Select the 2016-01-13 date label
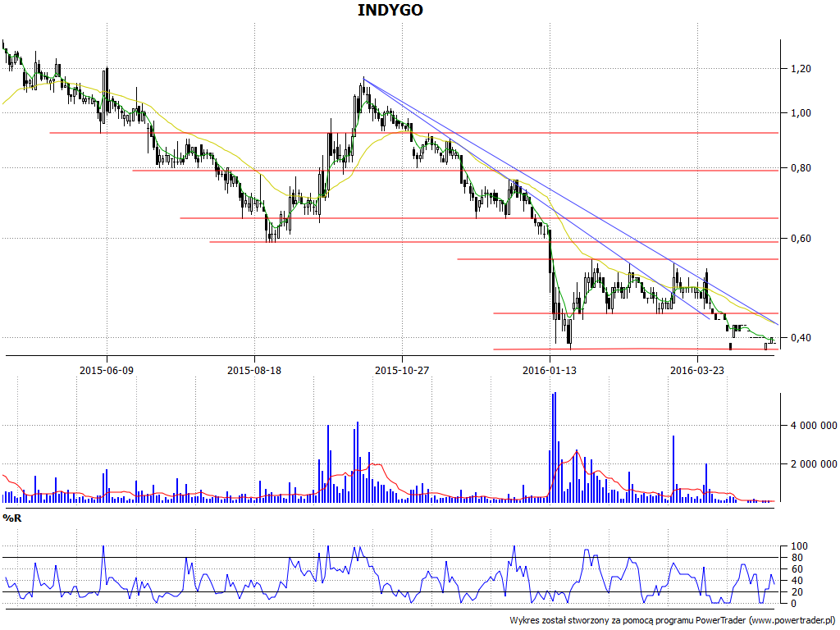The height and width of the screenshot is (630, 840). tap(550, 370)
